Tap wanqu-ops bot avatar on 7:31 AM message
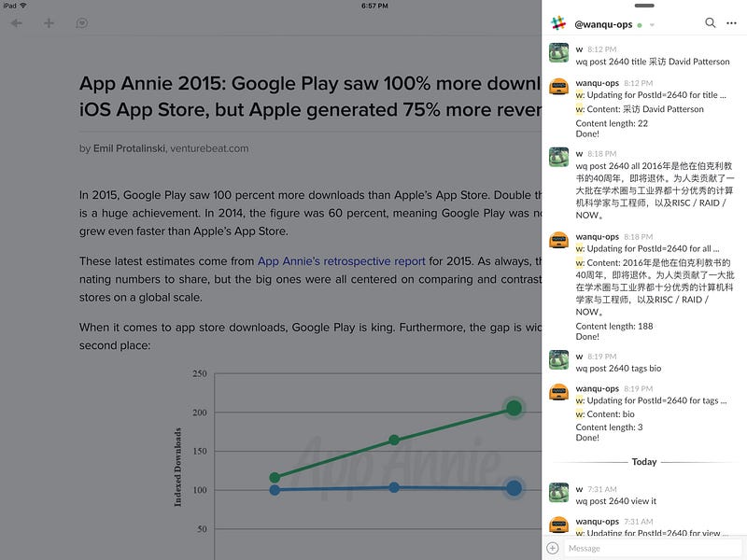The height and width of the screenshot is (560, 747). (x=558, y=525)
